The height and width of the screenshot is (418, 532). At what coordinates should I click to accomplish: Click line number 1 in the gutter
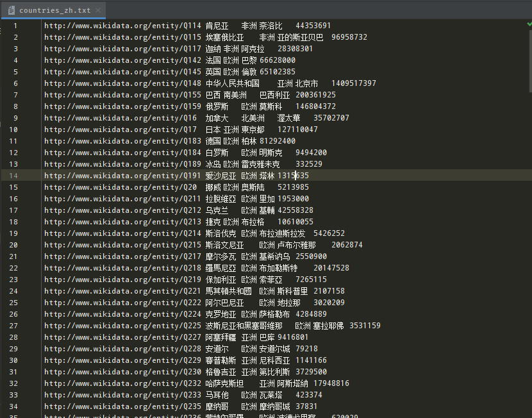(x=15, y=26)
